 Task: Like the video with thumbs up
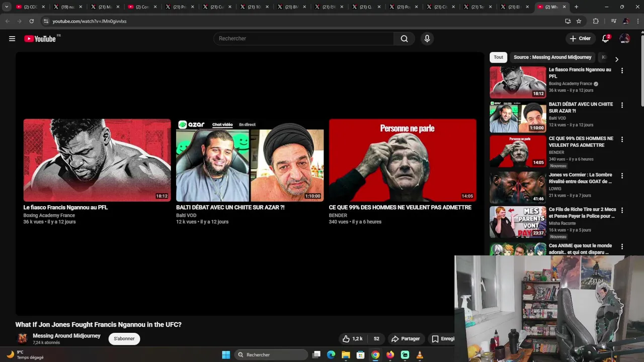(x=352, y=339)
